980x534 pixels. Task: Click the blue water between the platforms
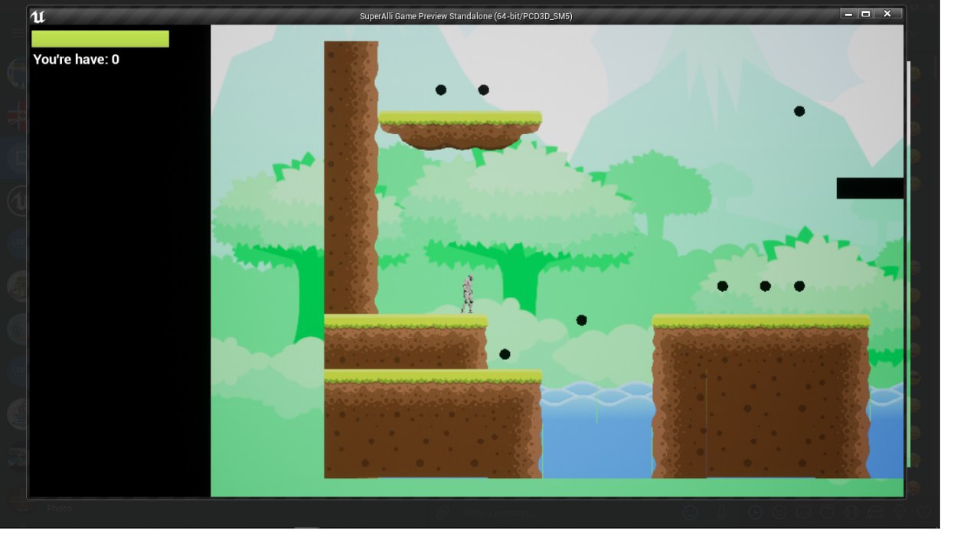[x=597, y=431]
